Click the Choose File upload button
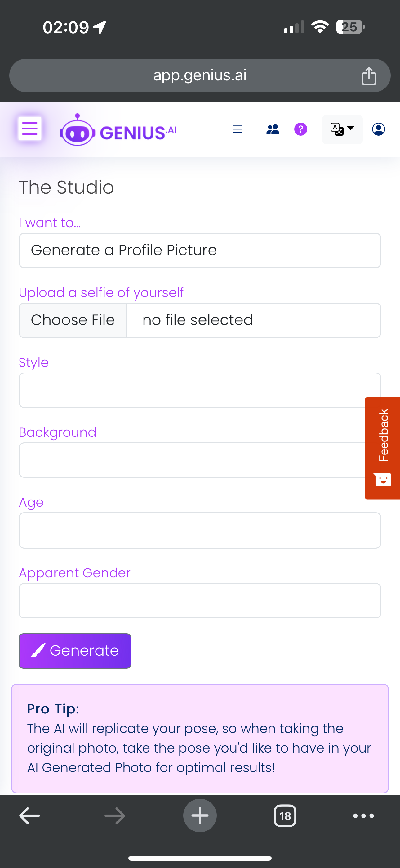 pos(73,320)
